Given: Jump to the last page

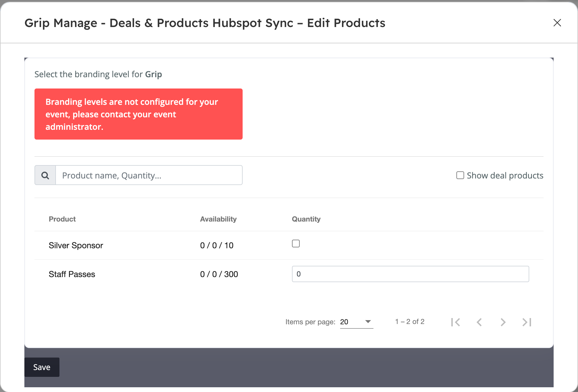Looking at the screenshot, I should [x=527, y=322].
